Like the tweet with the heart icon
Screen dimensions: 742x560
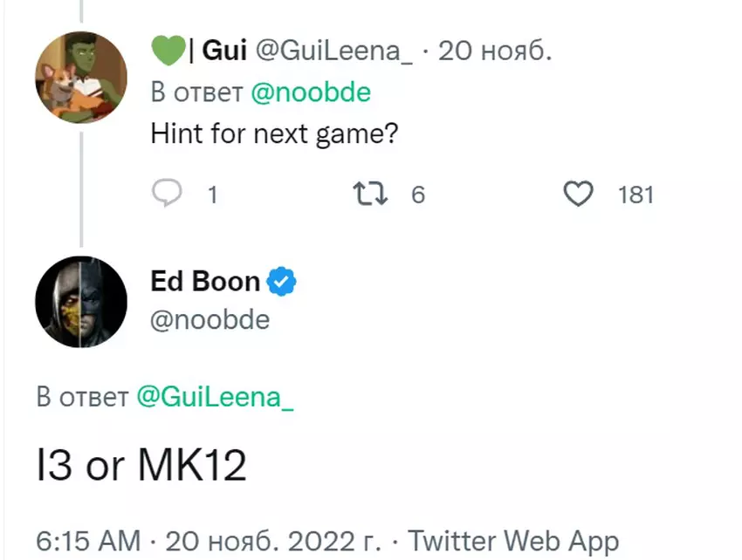pyautogui.click(x=579, y=194)
